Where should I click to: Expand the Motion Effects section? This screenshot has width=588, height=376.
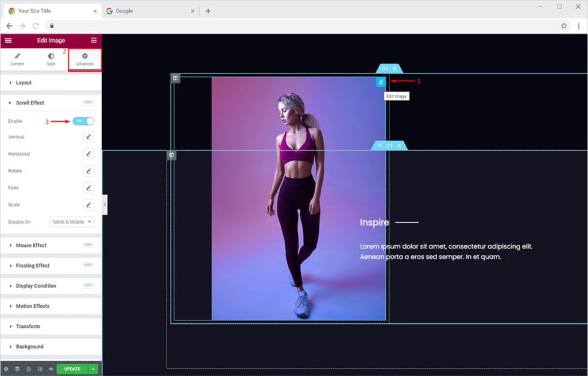(32, 307)
